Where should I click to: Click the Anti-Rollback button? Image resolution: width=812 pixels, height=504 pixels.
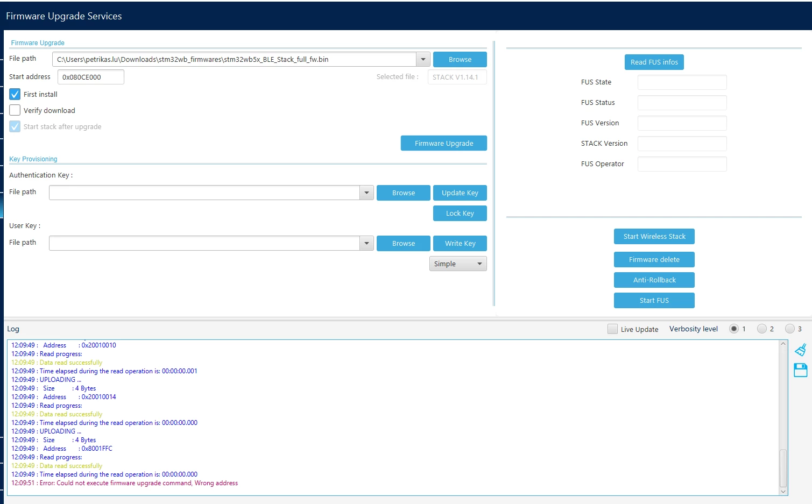[654, 280]
